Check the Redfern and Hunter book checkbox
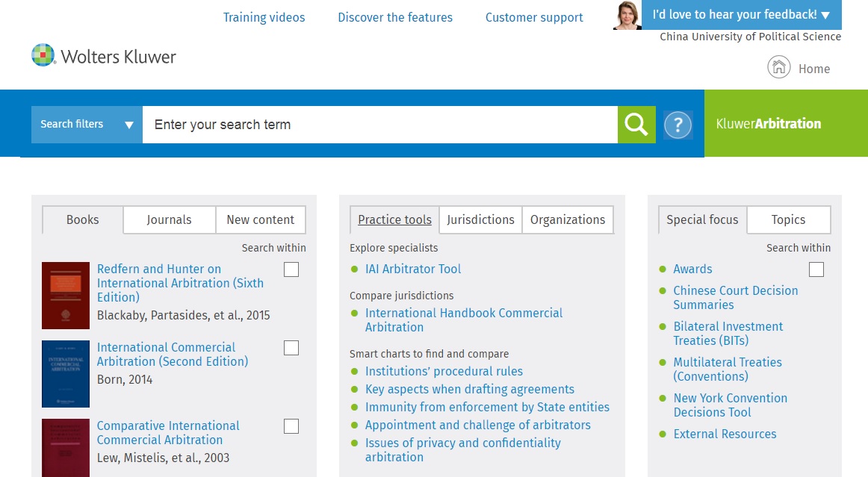The height and width of the screenshot is (477, 868). (291, 269)
